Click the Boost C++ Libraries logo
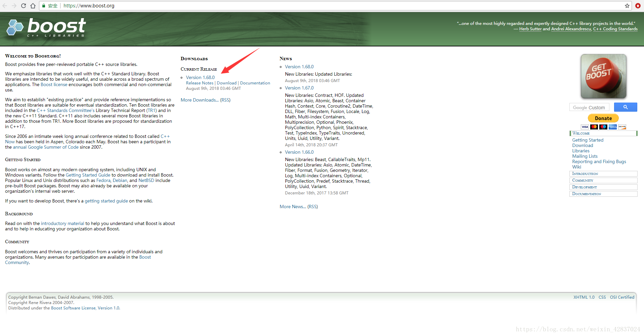Viewport: 644px width, 336px height. (46, 28)
